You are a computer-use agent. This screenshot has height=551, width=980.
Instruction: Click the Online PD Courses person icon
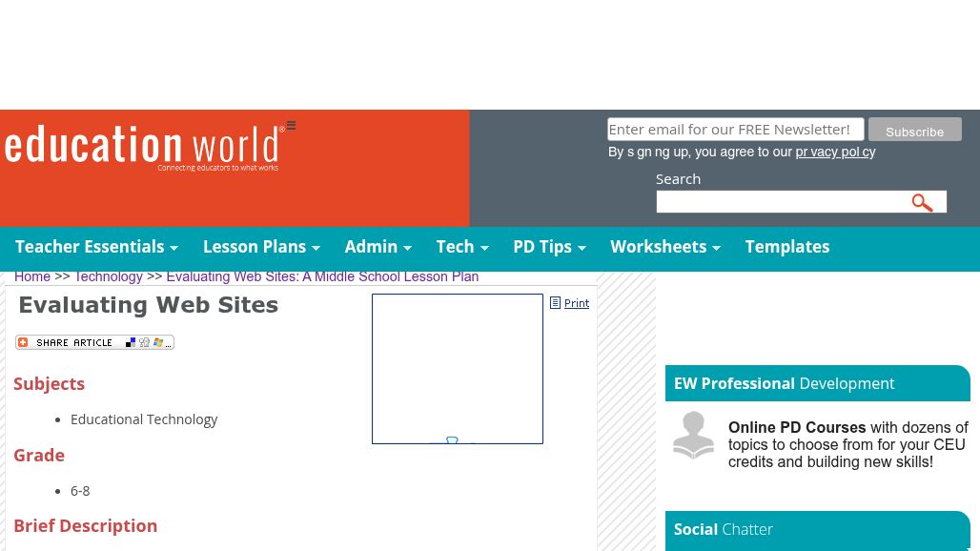coord(693,436)
